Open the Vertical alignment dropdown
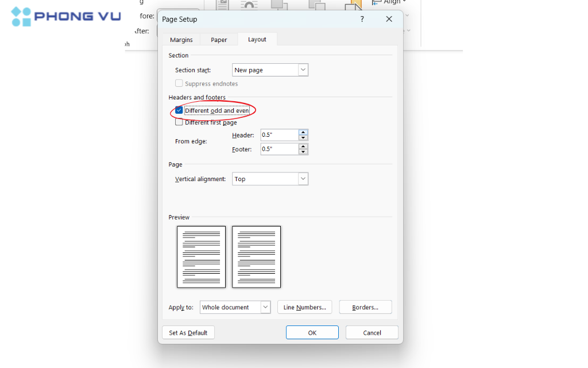This screenshot has width=588, height=368. 303,179
